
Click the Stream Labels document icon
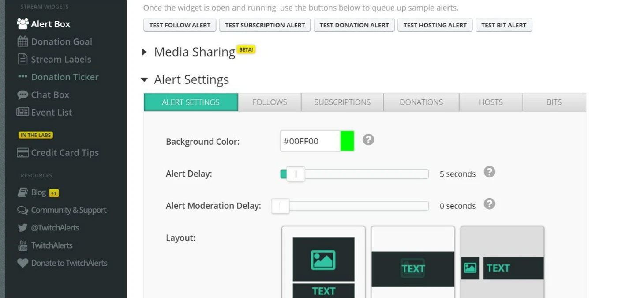(22, 59)
